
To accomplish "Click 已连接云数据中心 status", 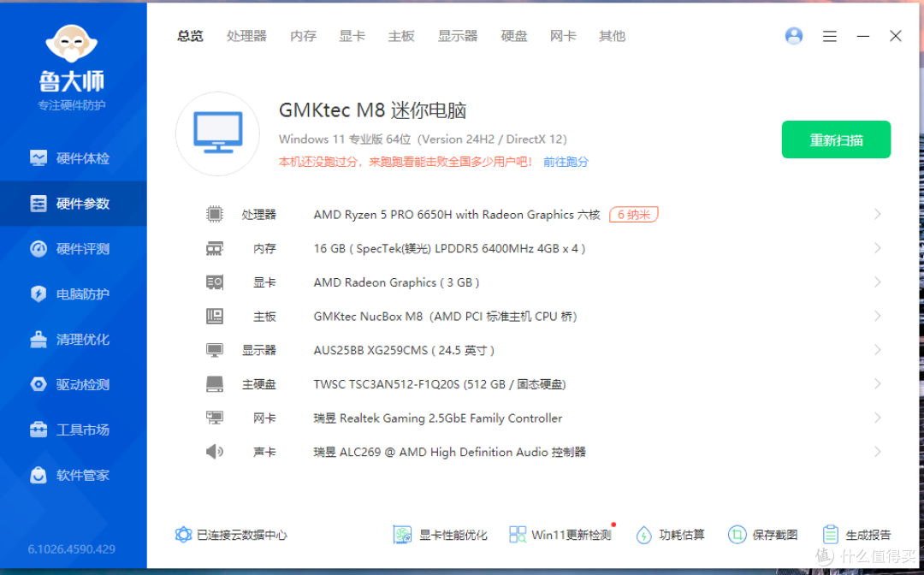I will (232, 535).
